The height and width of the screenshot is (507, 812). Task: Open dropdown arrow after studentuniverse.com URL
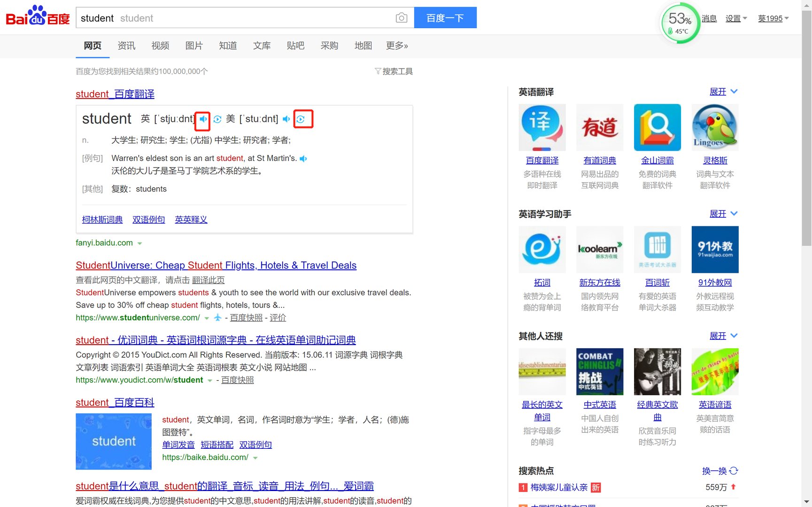coord(207,318)
